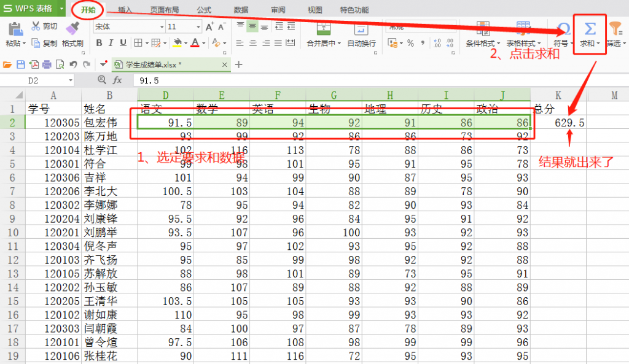Align text right
Viewport: 629px width, 364px height.
click(x=265, y=43)
